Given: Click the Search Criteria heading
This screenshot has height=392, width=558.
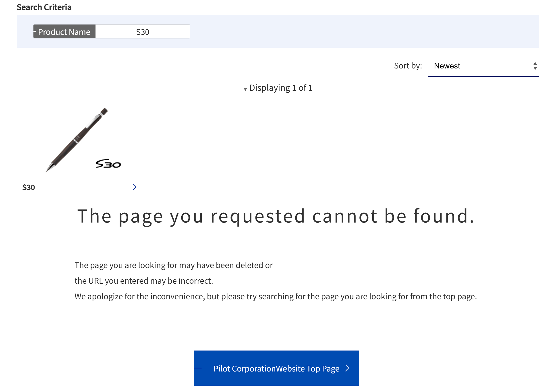Looking at the screenshot, I should pos(44,7).
